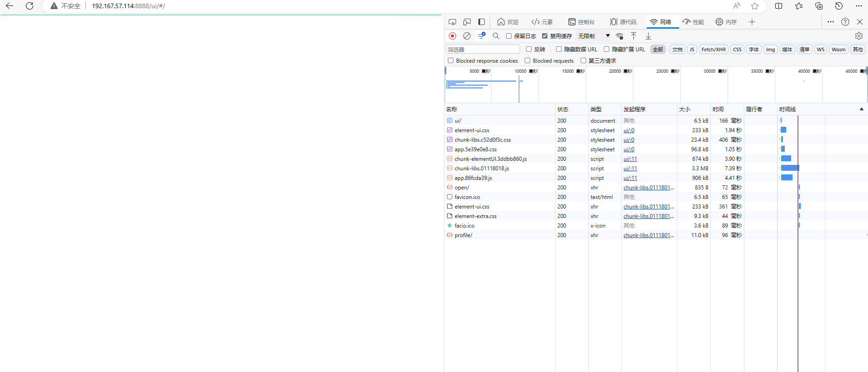Enable the 保留日志 checkbox
The height and width of the screenshot is (372, 868).
[509, 36]
